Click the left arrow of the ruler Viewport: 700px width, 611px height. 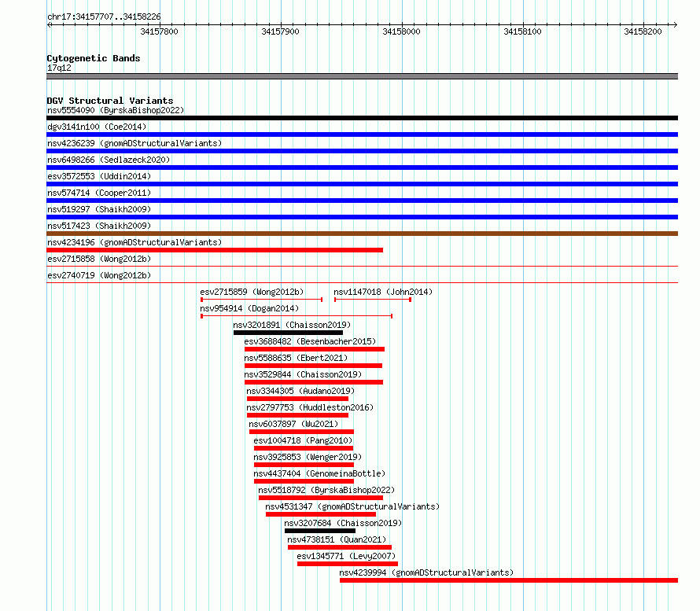50,24
